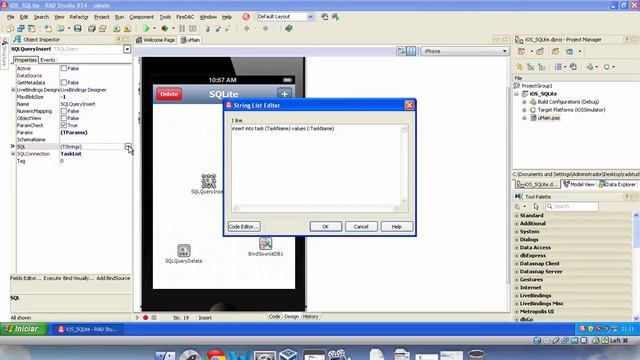Open the Data Explorer tab

(x=617, y=184)
